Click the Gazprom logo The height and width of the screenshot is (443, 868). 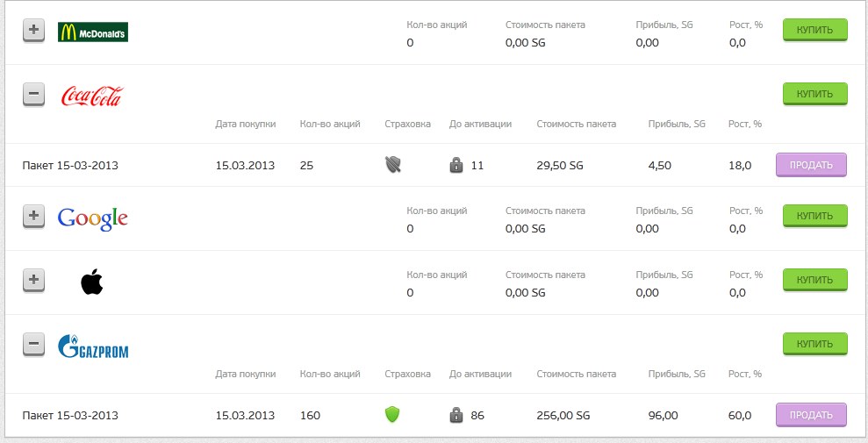tap(93, 347)
